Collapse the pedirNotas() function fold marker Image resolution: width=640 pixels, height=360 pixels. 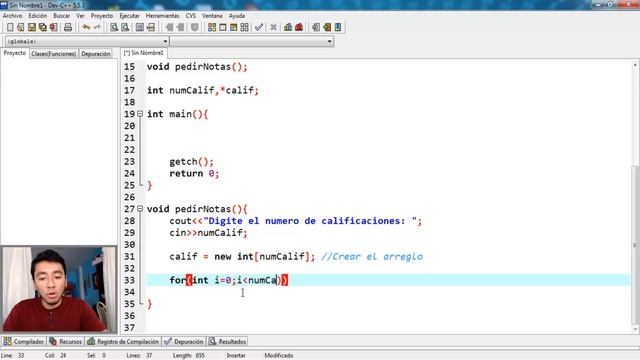coord(140,209)
